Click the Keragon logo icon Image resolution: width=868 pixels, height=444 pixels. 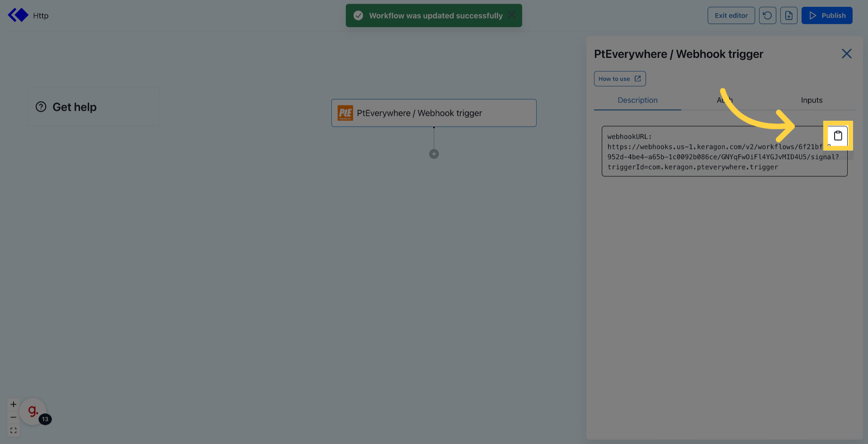click(18, 15)
